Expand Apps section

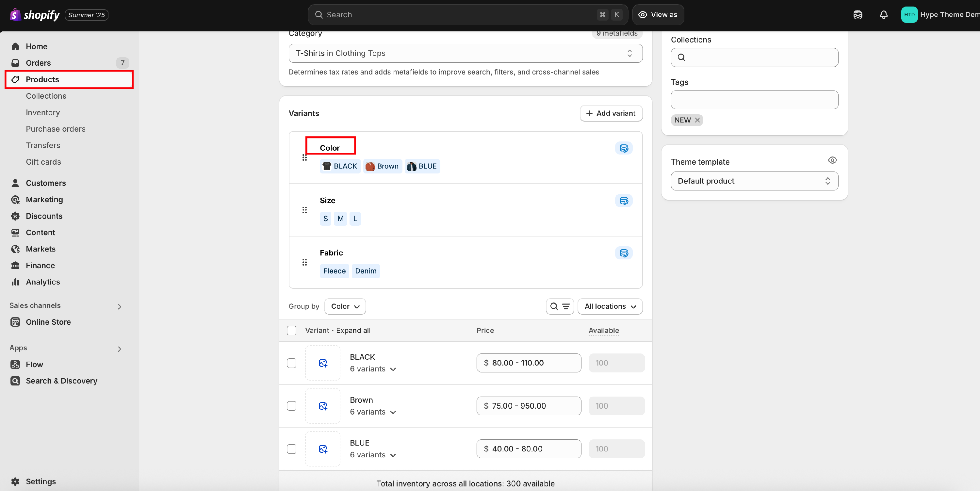120,349
